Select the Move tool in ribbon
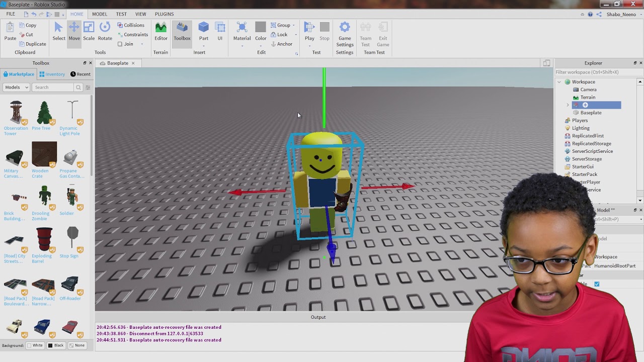Viewport: 644px width, 362px height. point(74,31)
